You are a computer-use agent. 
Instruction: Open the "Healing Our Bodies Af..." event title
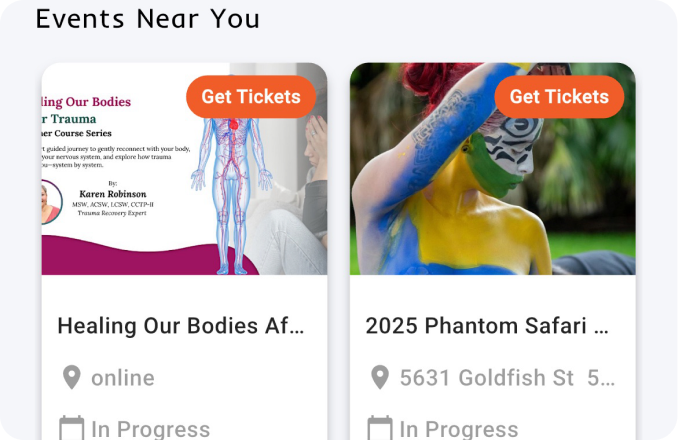click(x=181, y=325)
